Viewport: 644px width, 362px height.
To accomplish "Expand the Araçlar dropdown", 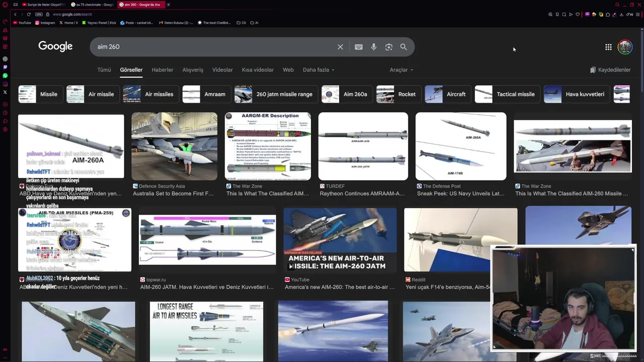I will tap(401, 70).
